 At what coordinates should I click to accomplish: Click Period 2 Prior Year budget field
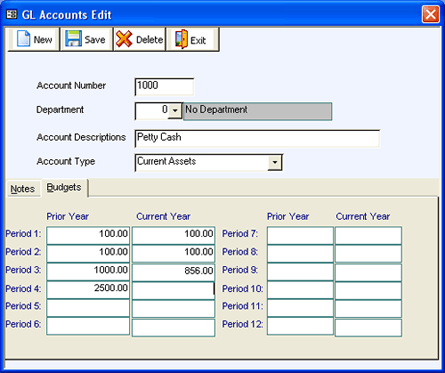(88, 253)
